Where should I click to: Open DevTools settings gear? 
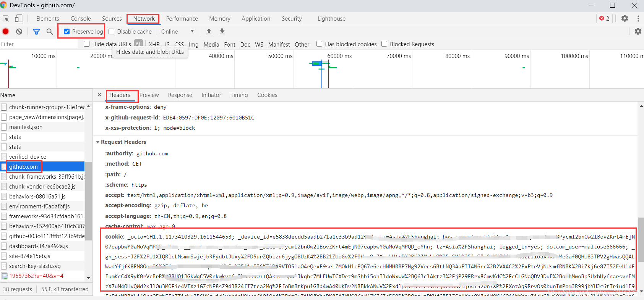(x=625, y=18)
